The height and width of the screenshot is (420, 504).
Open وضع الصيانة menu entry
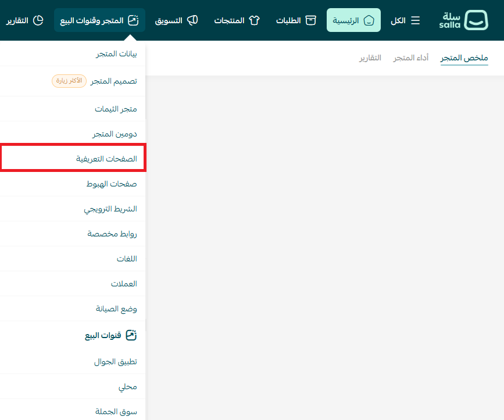coord(73,308)
